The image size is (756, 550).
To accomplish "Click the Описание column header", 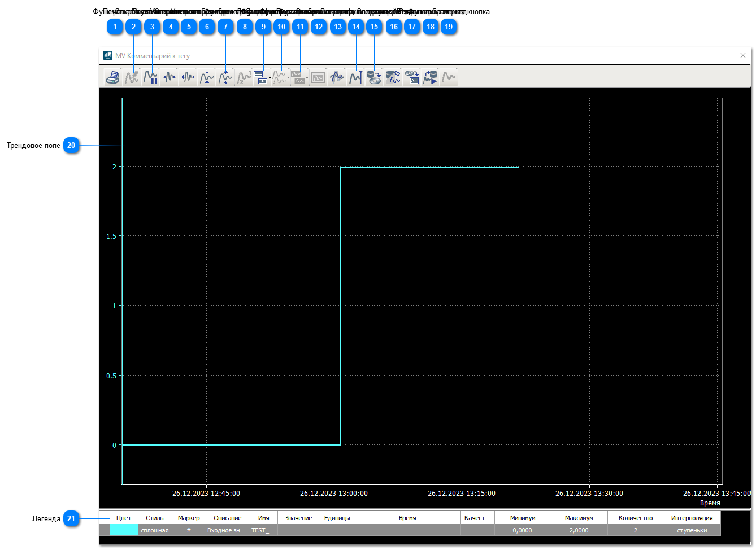I will [x=228, y=518].
